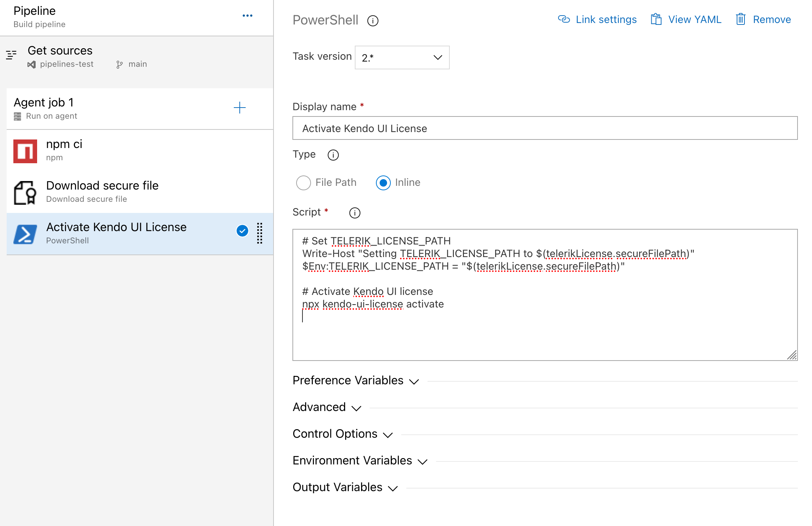Click the Get sources settings icon
The height and width of the screenshot is (526, 812).
(x=11, y=55)
